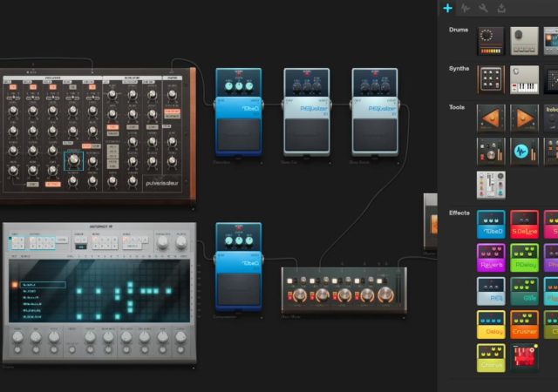Toggle footswitch on the bottom TubeD pedal

point(238,289)
